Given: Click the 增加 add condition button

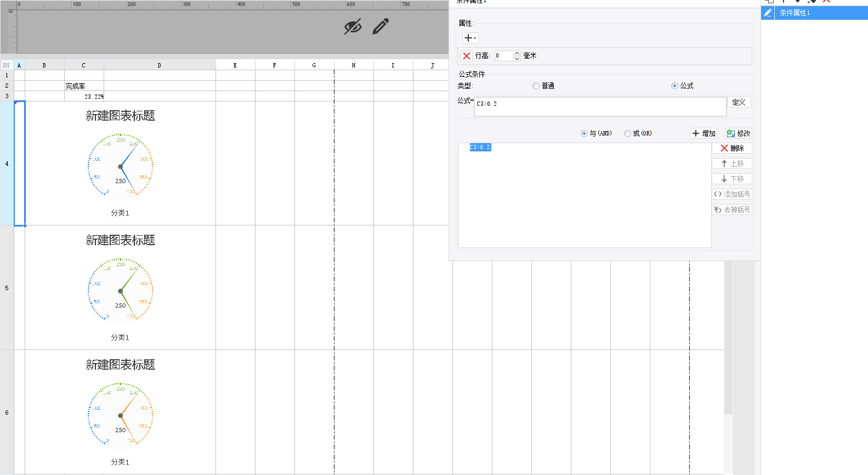Looking at the screenshot, I should tap(704, 133).
